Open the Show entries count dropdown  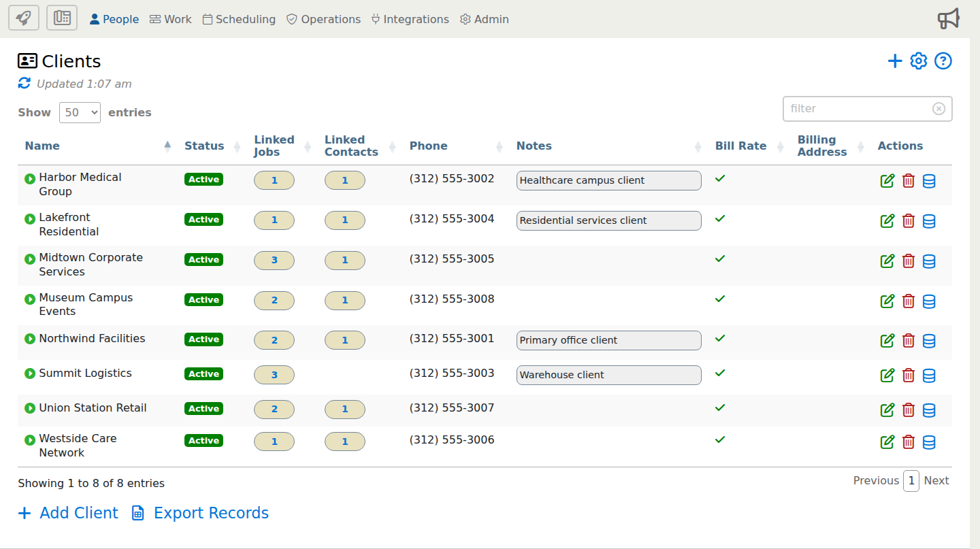tap(80, 112)
